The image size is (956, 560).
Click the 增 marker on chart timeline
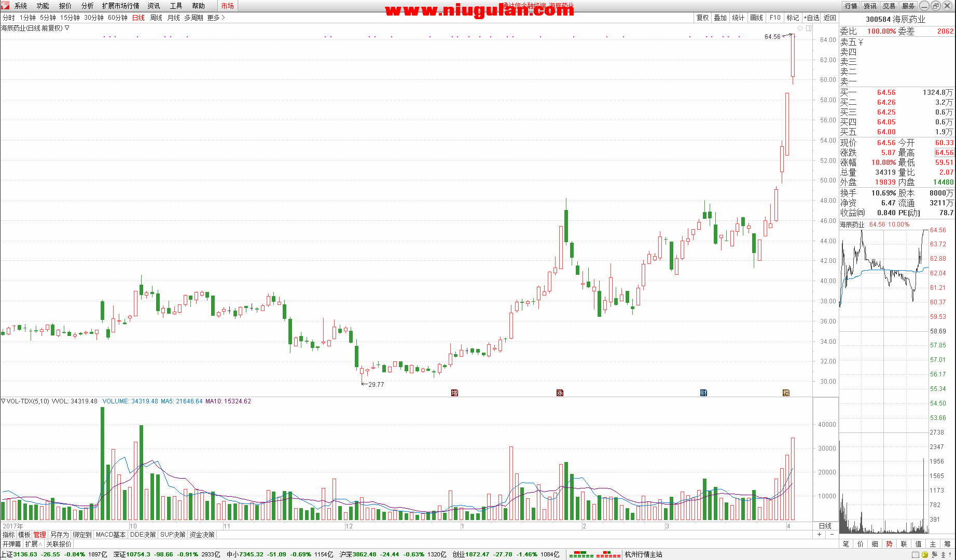[x=455, y=393]
